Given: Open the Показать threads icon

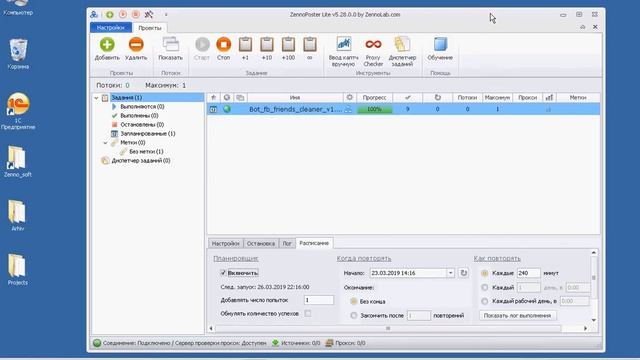Looking at the screenshot, I should [x=171, y=44].
